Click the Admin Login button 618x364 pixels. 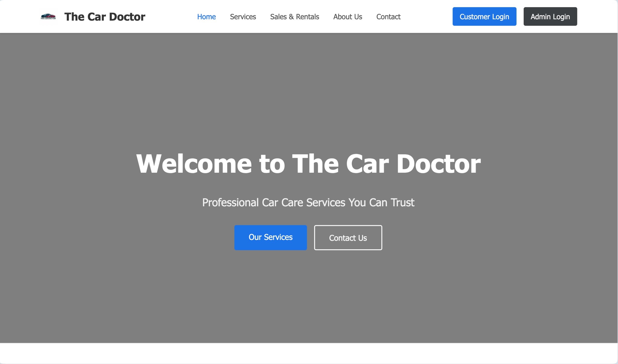pos(550,16)
